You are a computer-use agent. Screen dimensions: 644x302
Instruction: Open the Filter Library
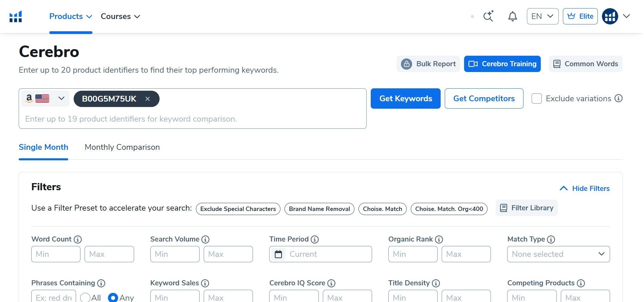tap(527, 208)
